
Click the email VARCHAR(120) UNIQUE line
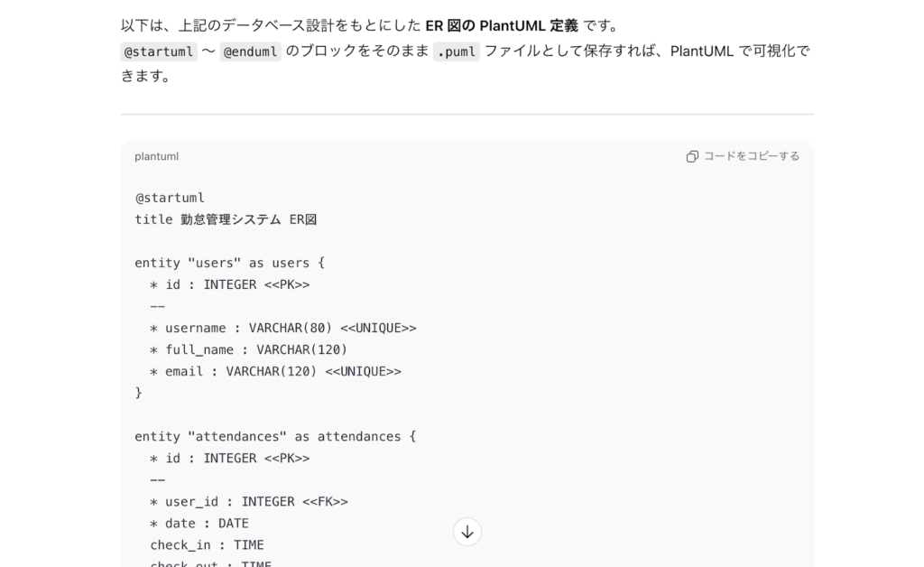[275, 371]
